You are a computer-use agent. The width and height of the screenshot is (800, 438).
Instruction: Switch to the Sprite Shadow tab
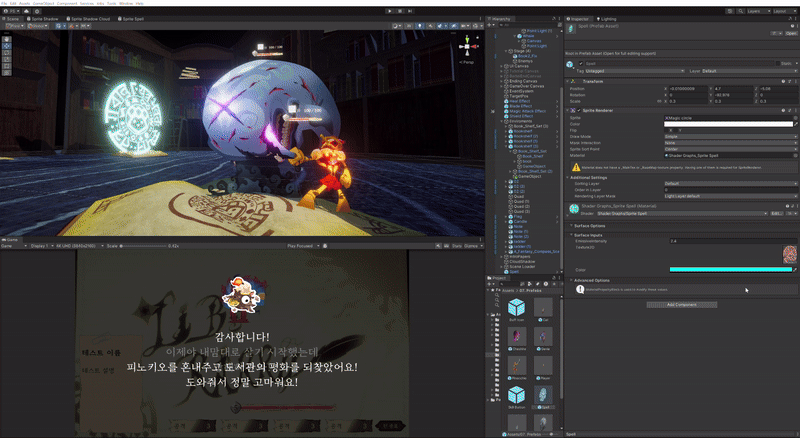(x=42, y=19)
